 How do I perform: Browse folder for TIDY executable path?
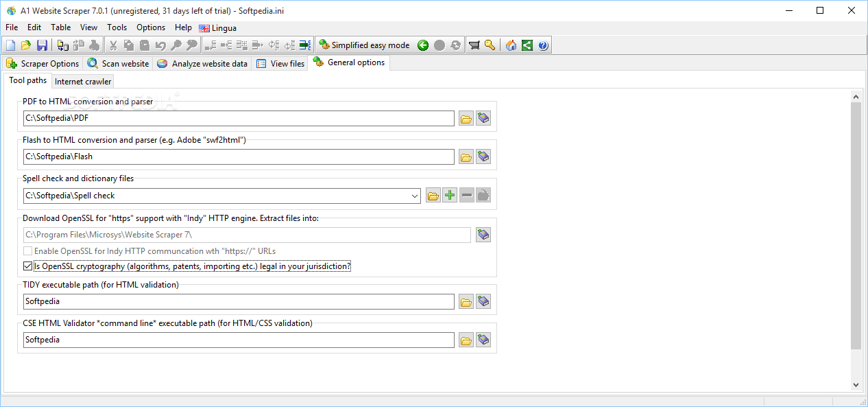[x=466, y=301]
